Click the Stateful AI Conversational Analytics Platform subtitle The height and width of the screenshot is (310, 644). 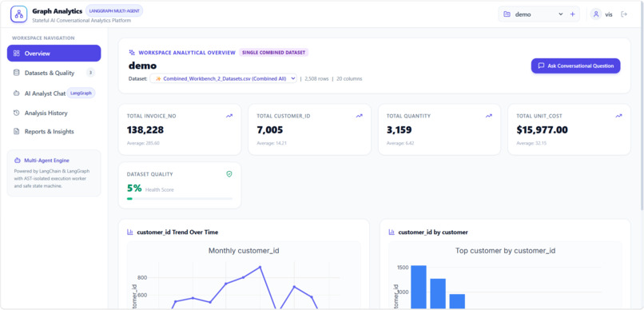81,21
